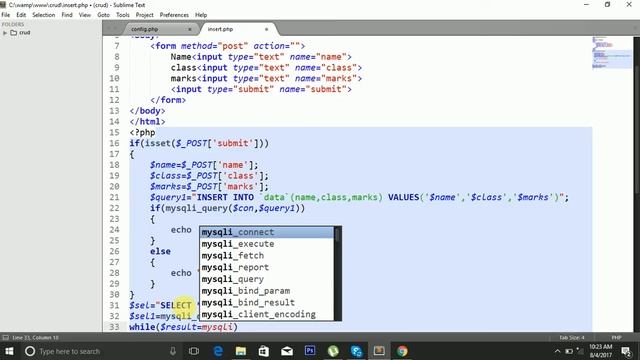Close the config.php tab
Viewport: 640px width, 360px height.
tap(189, 29)
